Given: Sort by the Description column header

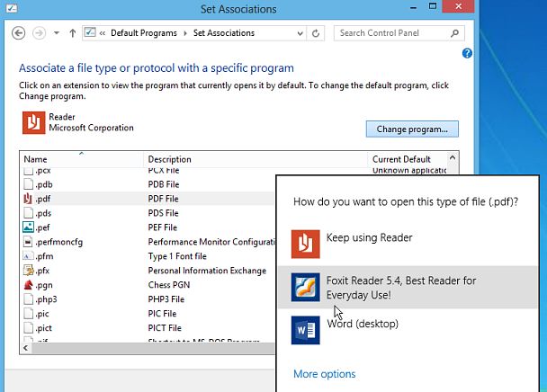Looking at the screenshot, I should click(256, 159).
